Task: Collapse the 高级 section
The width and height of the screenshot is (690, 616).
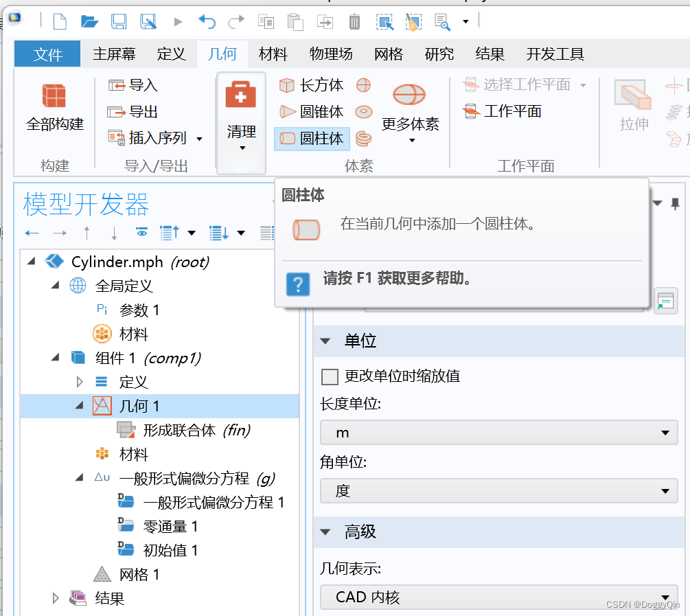Action: [325, 532]
